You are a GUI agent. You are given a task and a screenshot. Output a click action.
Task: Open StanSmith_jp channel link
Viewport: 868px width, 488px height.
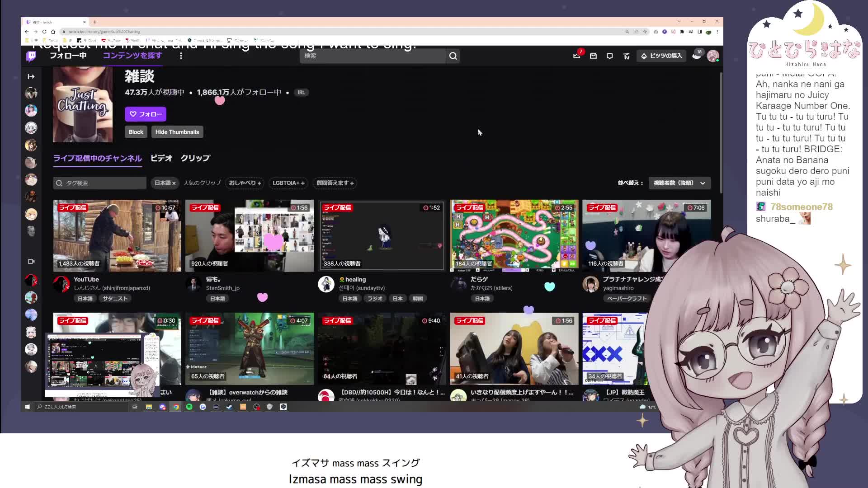223,288
